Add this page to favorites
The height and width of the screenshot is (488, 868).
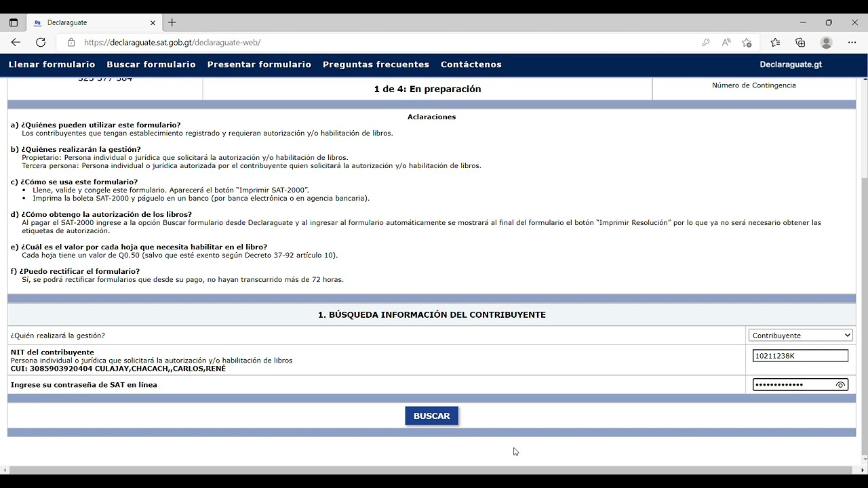747,42
